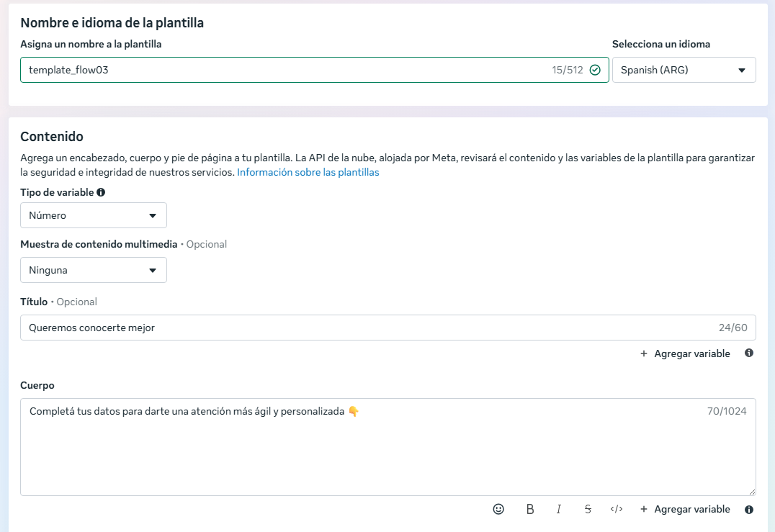Screen dimensions: 775x532
Task: Open the Ninguna multimedia sample dropdown
Action: pyautogui.click(x=94, y=270)
